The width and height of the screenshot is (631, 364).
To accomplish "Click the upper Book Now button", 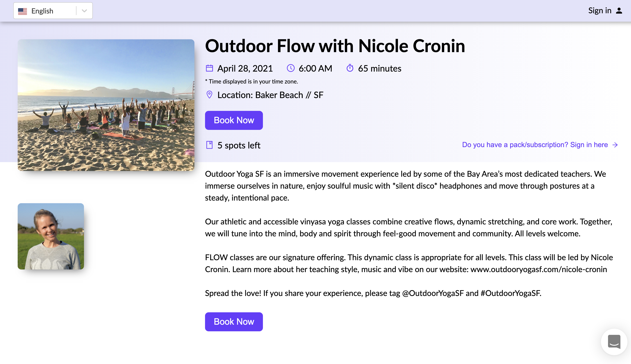I will point(234,120).
